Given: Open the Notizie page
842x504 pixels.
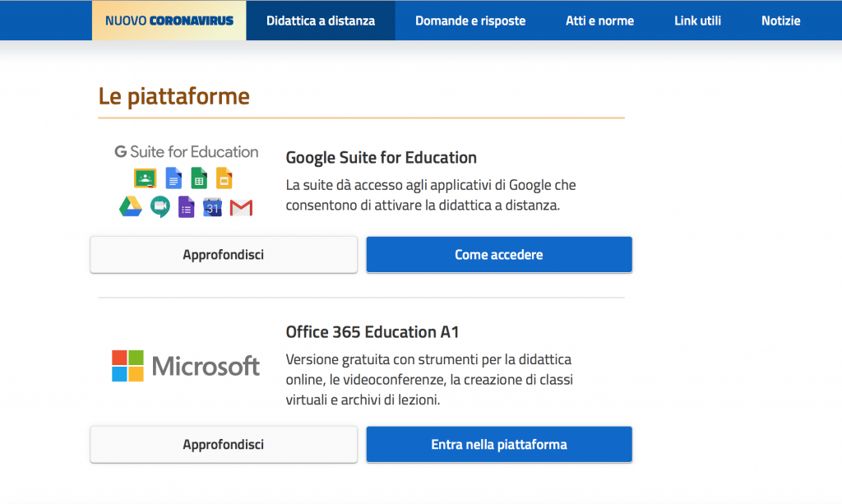Looking at the screenshot, I should (780, 21).
